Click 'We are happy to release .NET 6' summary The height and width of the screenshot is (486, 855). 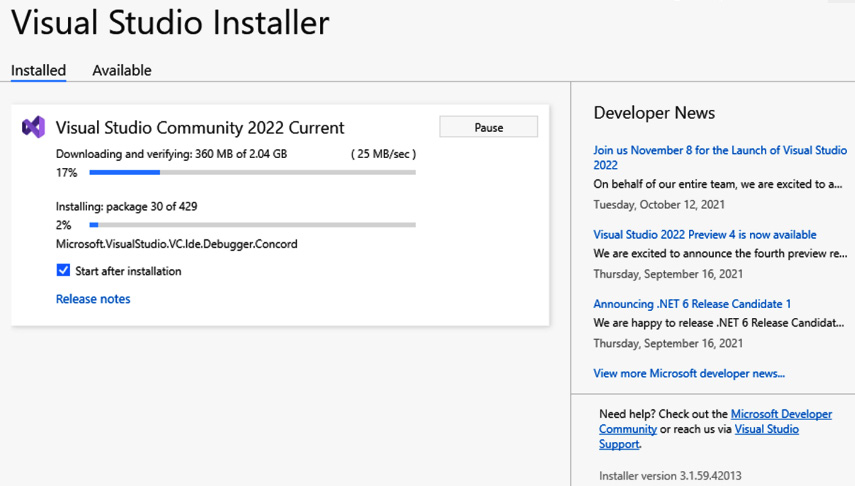(719, 323)
